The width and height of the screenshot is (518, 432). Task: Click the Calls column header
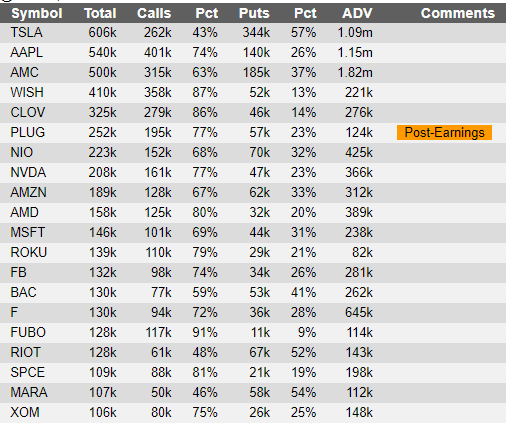154,14
